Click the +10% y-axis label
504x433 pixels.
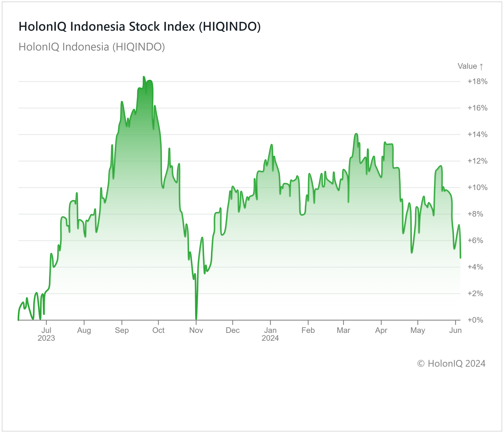477,188
